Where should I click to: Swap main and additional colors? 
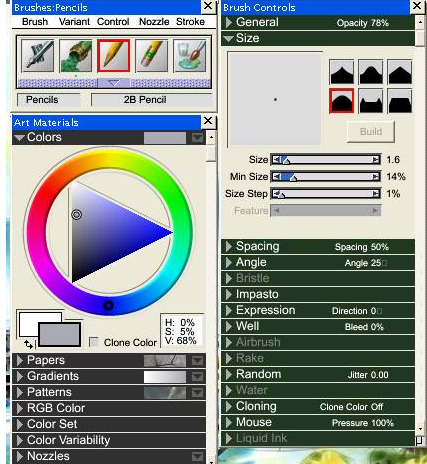pos(28,344)
